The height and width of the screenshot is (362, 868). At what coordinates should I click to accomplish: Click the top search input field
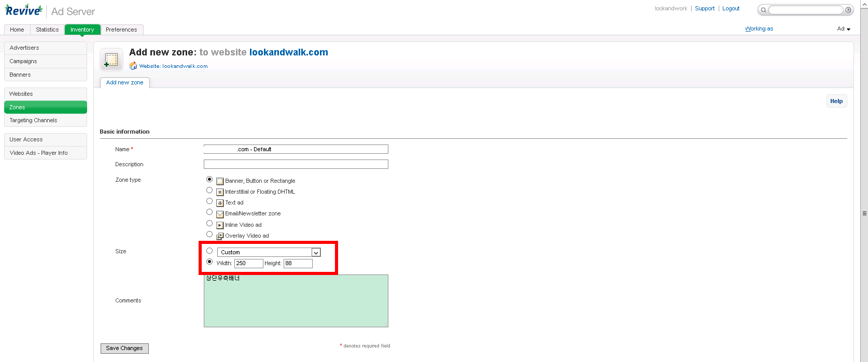coord(806,10)
